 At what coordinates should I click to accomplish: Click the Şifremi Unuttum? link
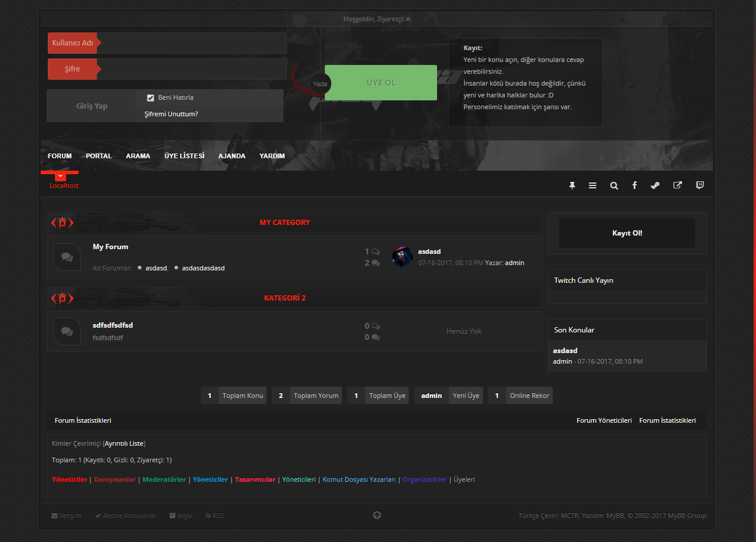(x=171, y=114)
